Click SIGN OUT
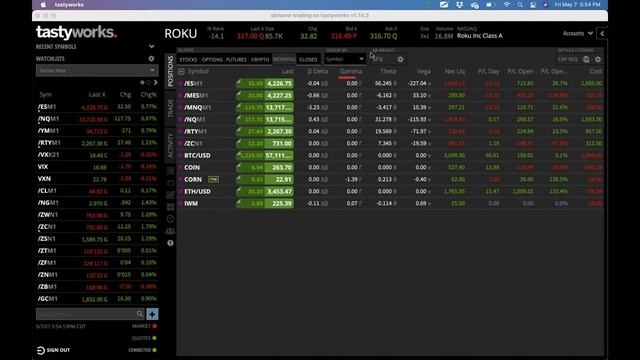Screen dimensions: 640x360 (53, 350)
